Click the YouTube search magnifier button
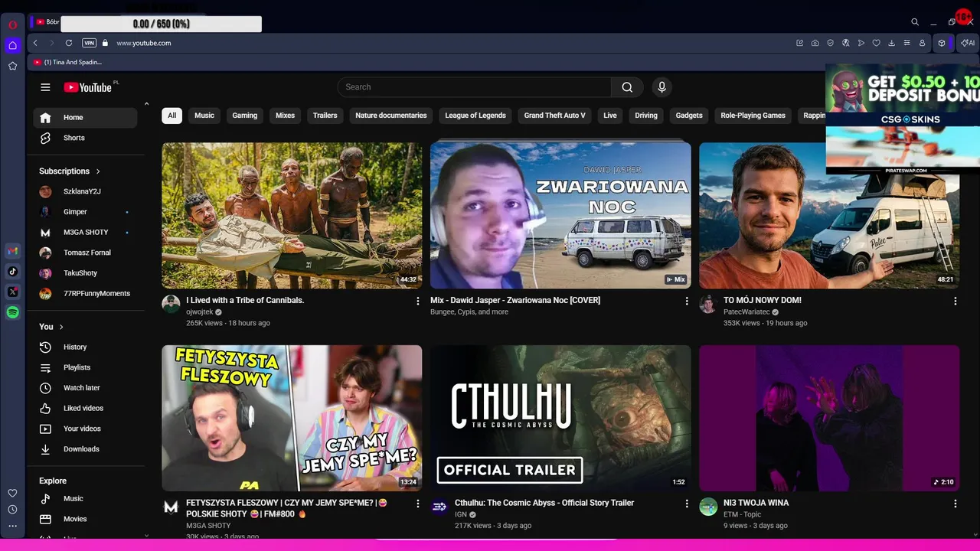Image resolution: width=980 pixels, height=551 pixels. click(x=627, y=87)
